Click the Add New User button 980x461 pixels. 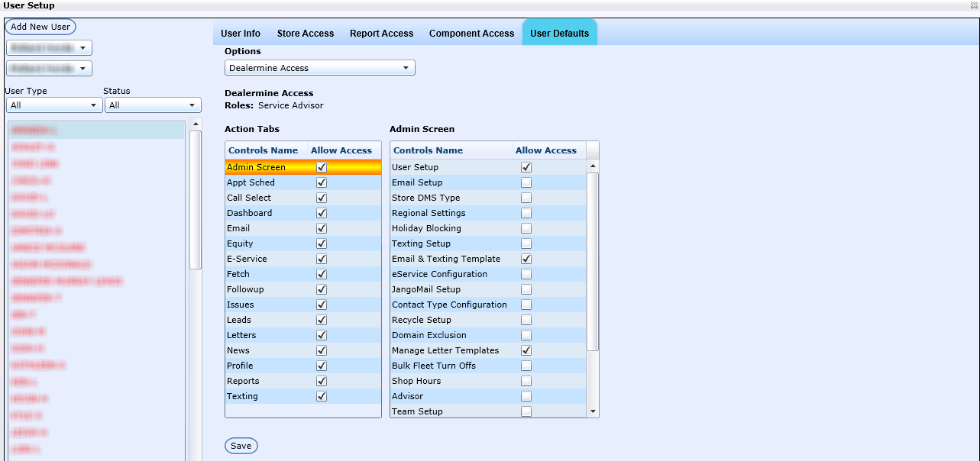(x=40, y=27)
